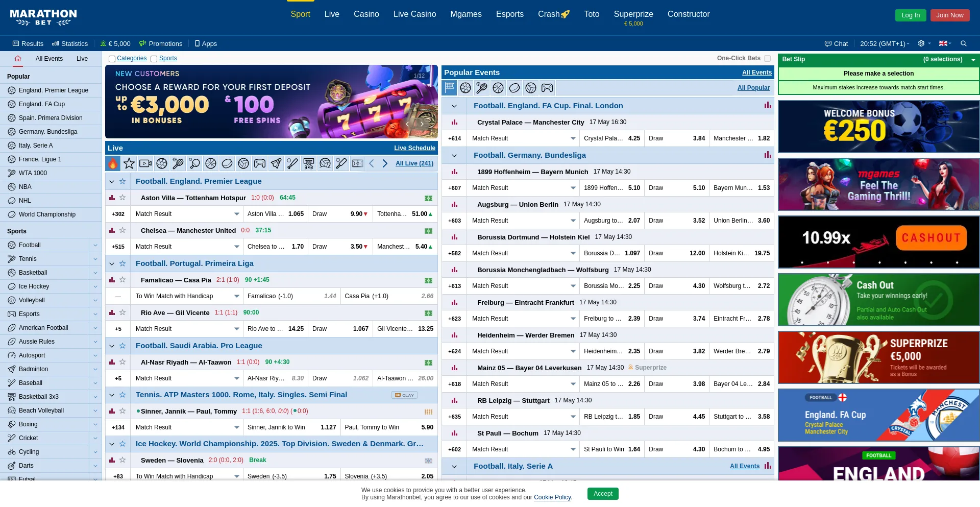Open statistics icon for Crystal Palace — Manchester City
Viewport: 980px width, 507px height.
(454, 123)
